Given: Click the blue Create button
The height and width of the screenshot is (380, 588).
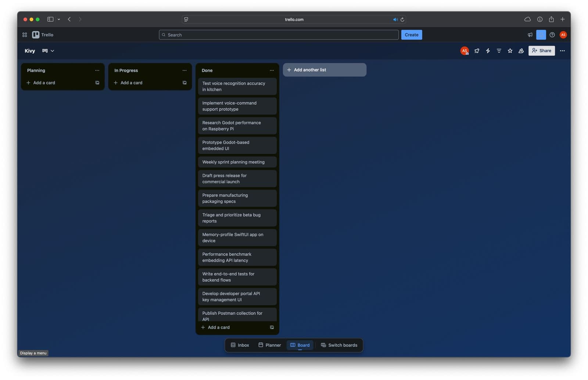Looking at the screenshot, I should coord(411,35).
